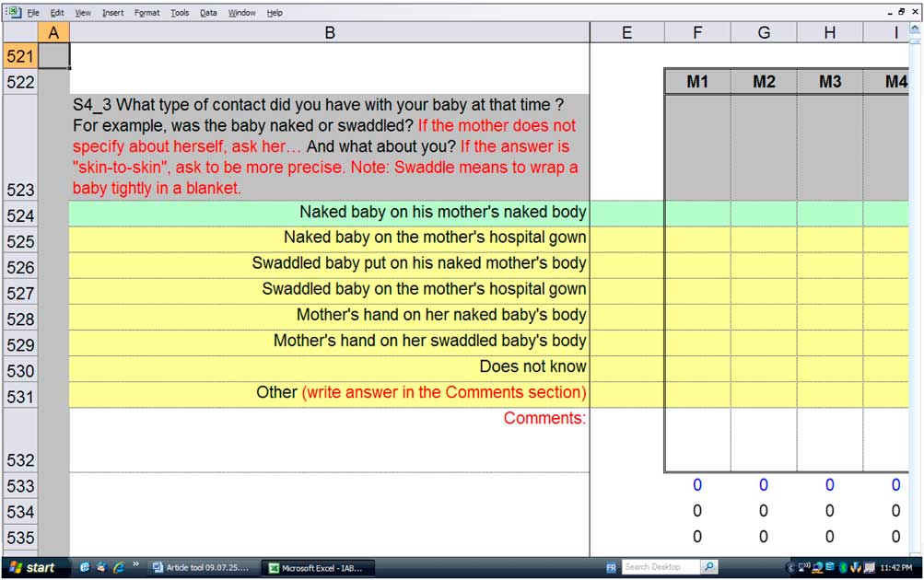
Task: Select column B header
Action: (x=329, y=32)
